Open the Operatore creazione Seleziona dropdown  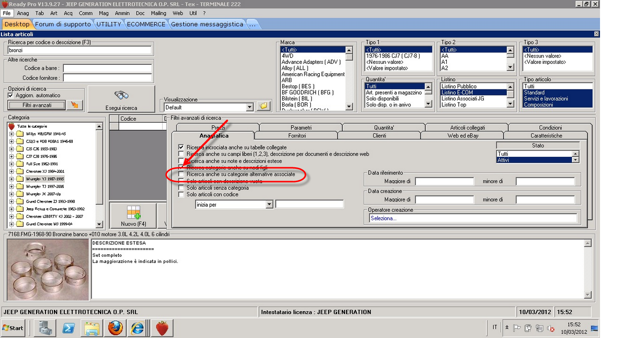(x=473, y=218)
